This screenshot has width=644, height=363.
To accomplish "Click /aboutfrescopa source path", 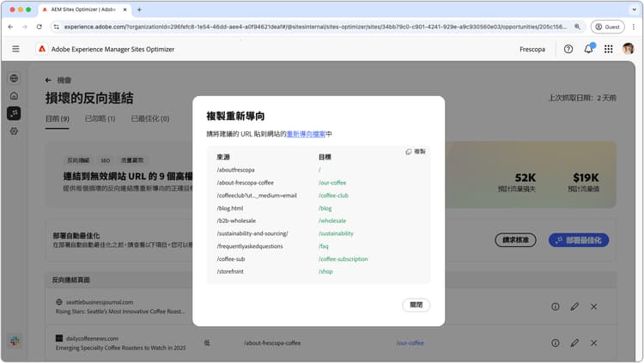I will coord(236,170).
